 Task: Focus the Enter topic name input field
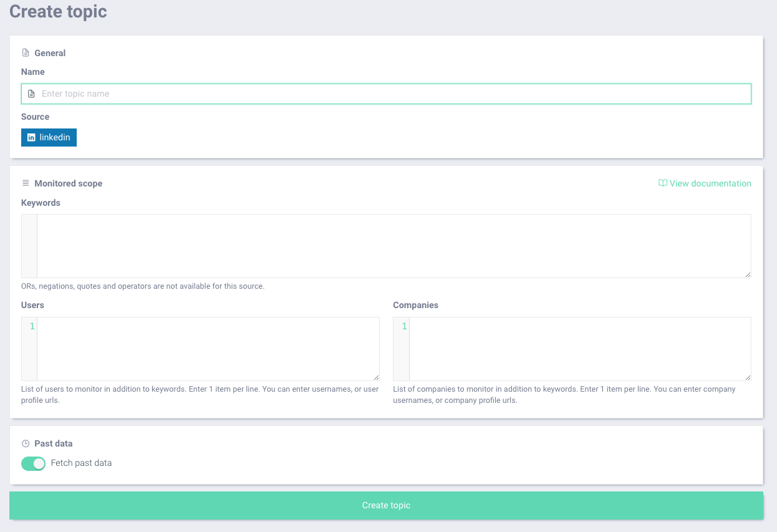coord(393,94)
